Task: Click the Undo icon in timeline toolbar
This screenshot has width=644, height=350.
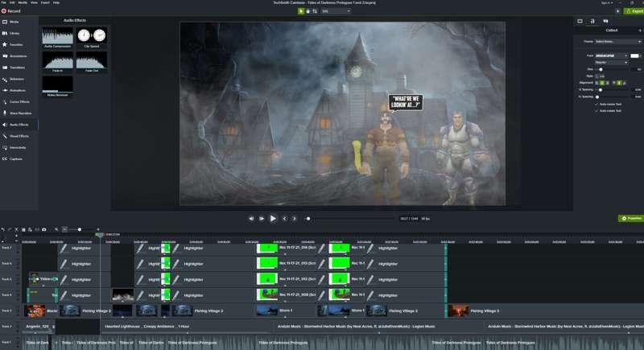Action: pyautogui.click(x=3, y=229)
